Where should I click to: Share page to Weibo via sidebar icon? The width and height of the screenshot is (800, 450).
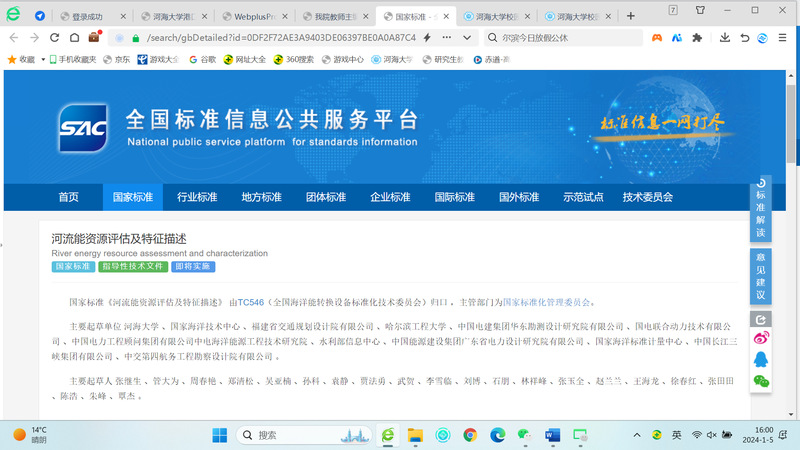click(761, 338)
